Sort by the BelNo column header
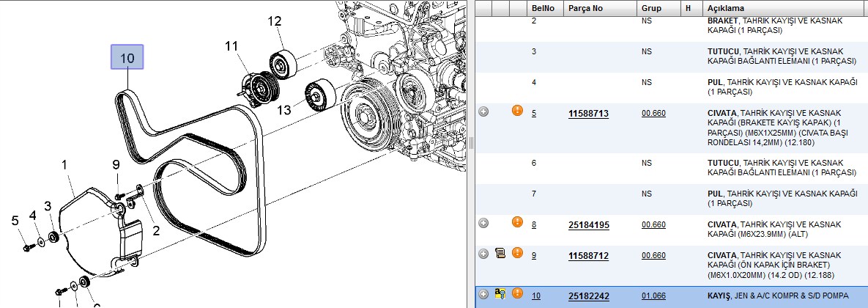868x308 pixels. pyautogui.click(x=545, y=8)
